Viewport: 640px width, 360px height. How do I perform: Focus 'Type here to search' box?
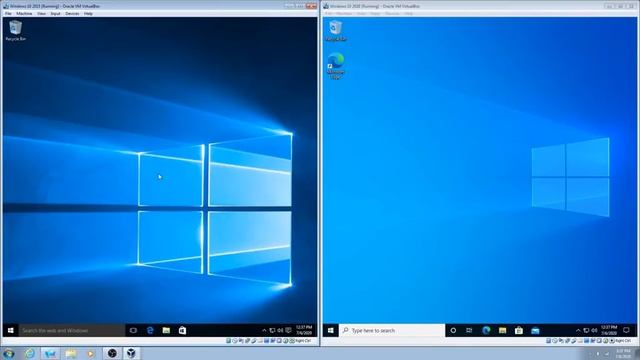pos(392,330)
